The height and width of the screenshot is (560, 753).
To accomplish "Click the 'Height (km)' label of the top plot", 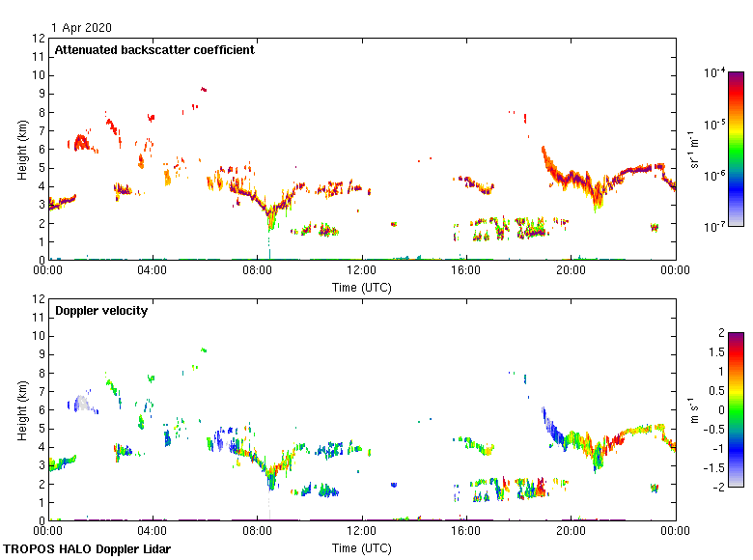I will pyautogui.click(x=21, y=150).
